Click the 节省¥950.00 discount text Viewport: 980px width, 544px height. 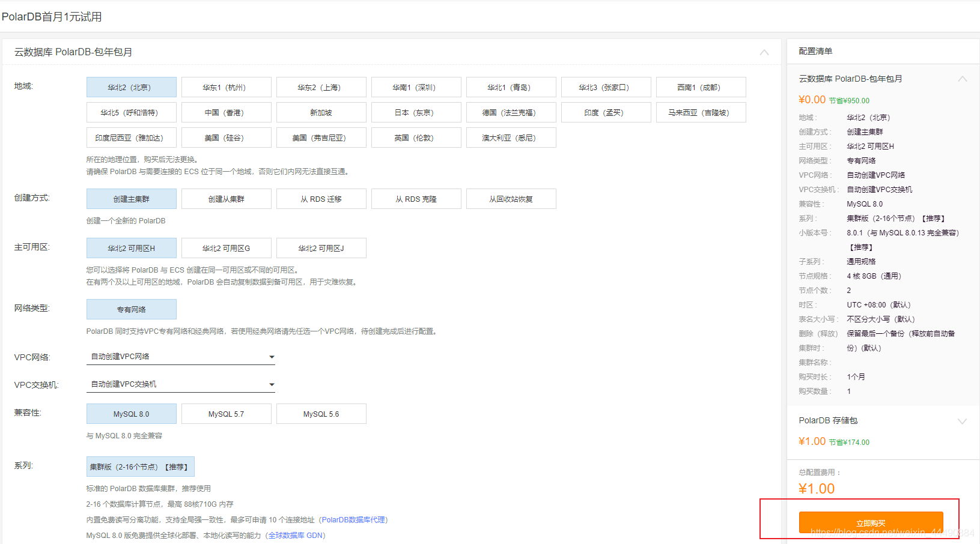pos(849,101)
